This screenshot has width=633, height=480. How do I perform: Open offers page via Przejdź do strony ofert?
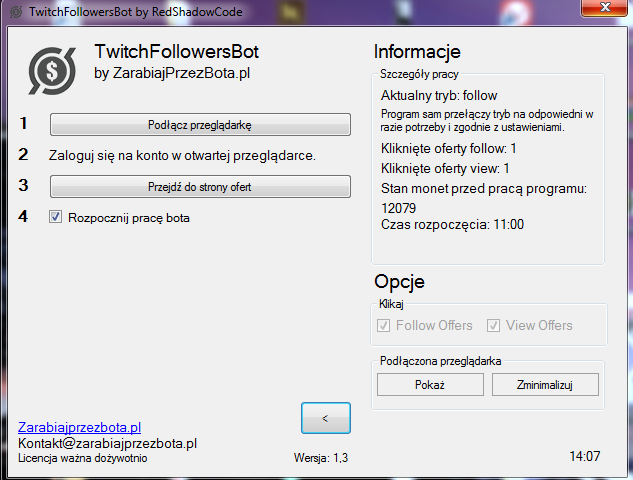pyautogui.click(x=200, y=187)
